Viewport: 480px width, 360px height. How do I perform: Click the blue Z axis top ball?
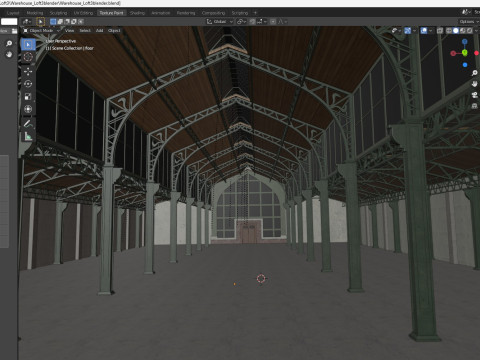click(465, 42)
